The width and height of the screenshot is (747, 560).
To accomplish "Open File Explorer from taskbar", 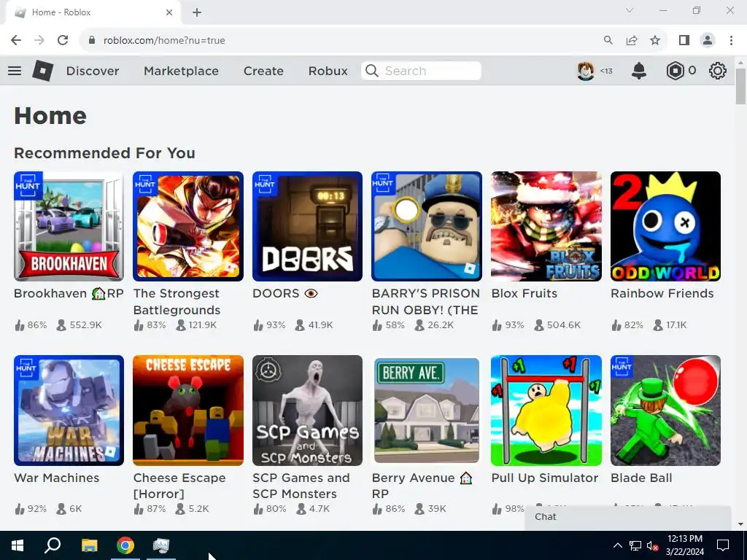I will [89, 545].
